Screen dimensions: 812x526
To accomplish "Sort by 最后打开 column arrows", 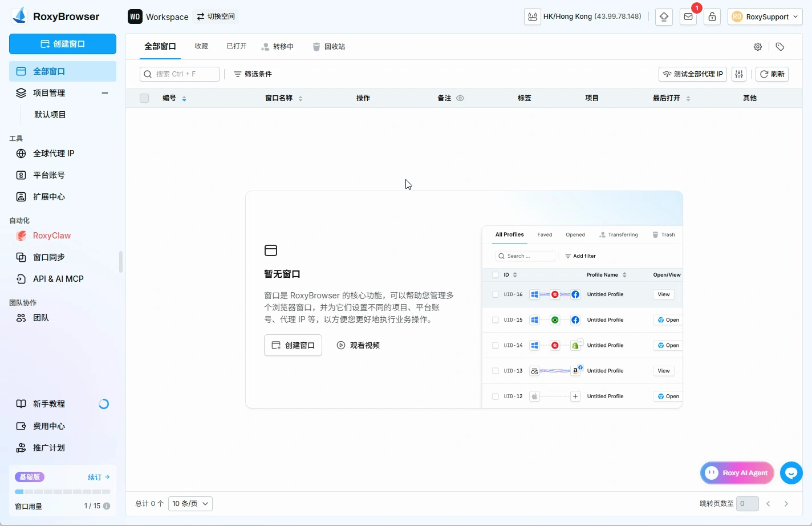I will point(688,99).
